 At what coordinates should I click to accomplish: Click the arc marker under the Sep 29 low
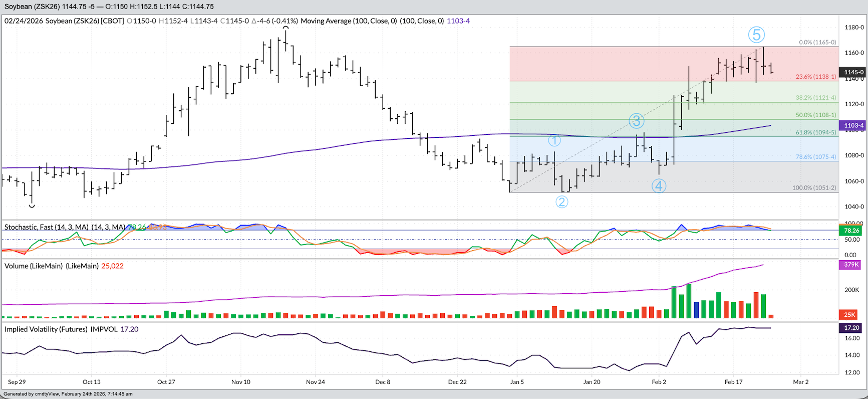[32, 206]
